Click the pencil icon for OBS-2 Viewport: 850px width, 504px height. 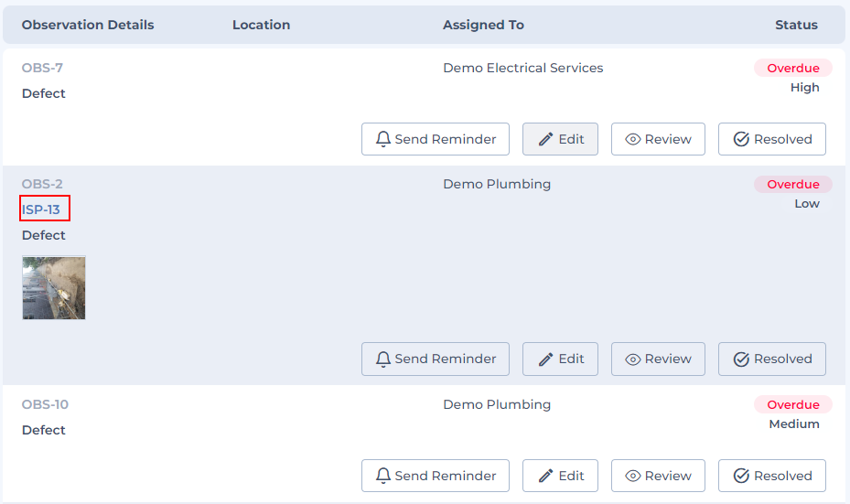(546, 359)
